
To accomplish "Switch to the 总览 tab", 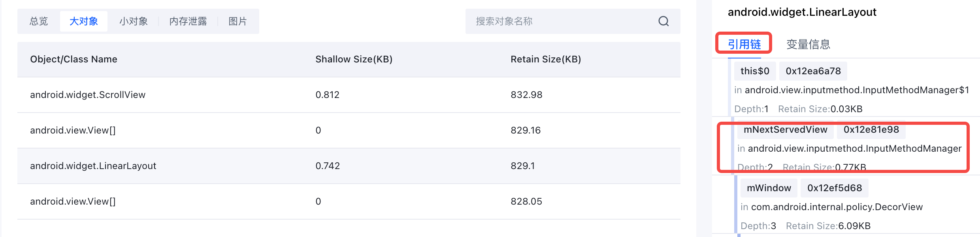I will click(39, 21).
